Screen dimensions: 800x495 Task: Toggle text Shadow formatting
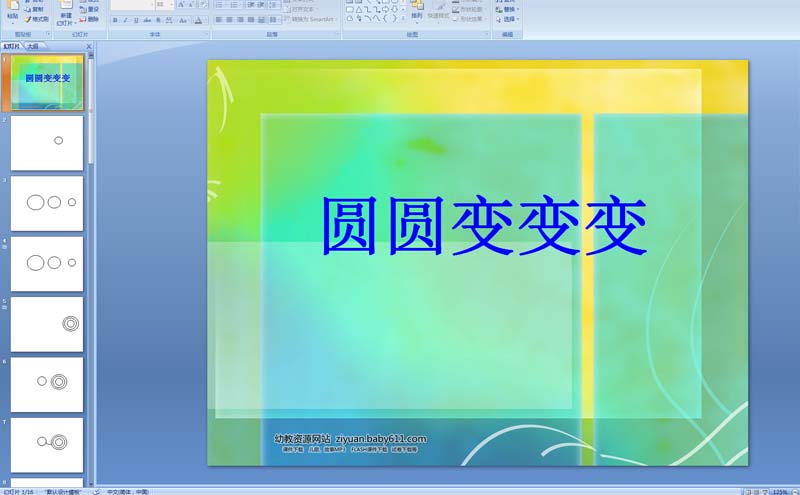click(158, 20)
